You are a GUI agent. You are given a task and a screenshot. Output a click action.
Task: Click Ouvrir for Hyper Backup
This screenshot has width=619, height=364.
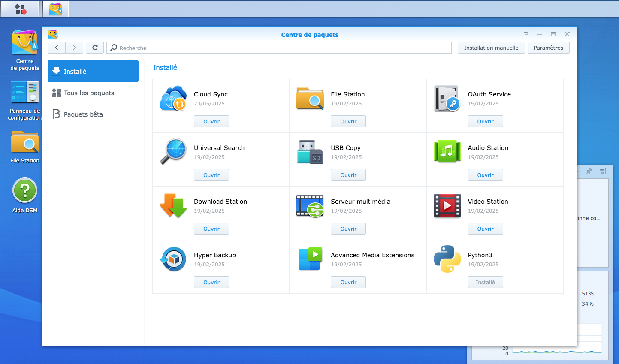click(211, 282)
